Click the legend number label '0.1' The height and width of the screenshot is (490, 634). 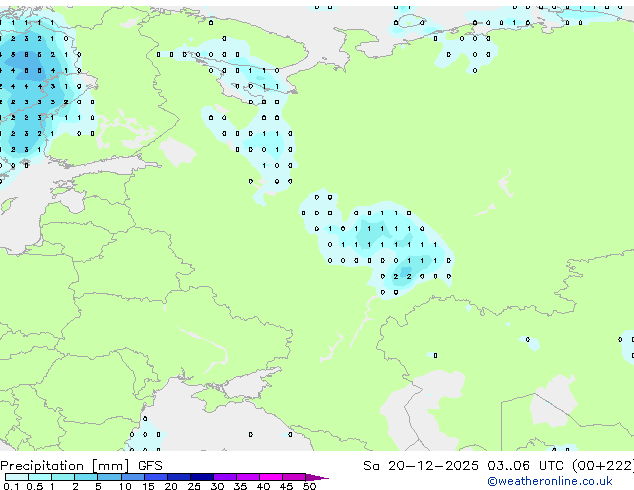[11, 486]
